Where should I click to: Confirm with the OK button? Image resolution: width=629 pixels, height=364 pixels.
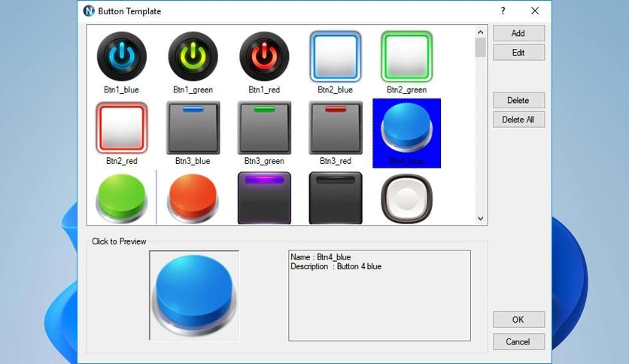click(x=518, y=320)
